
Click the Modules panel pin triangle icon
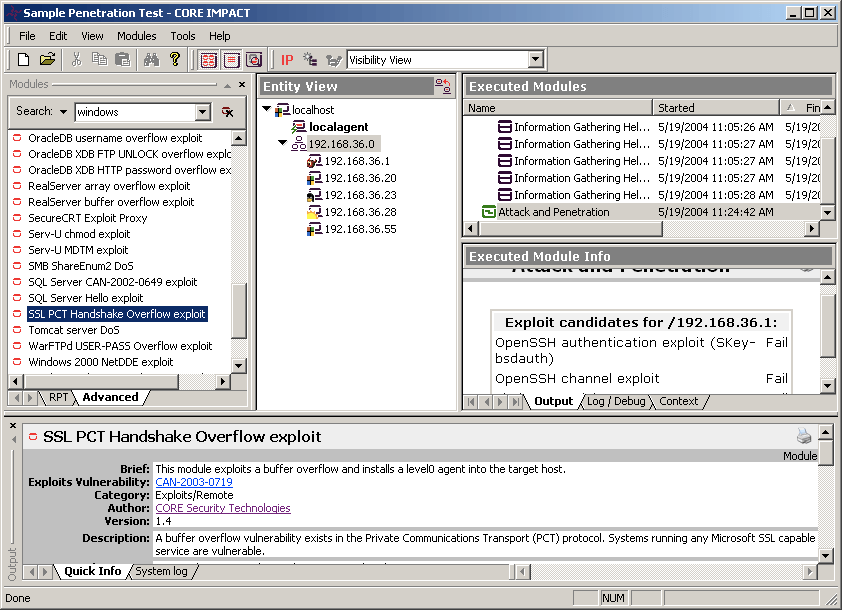pos(228,85)
